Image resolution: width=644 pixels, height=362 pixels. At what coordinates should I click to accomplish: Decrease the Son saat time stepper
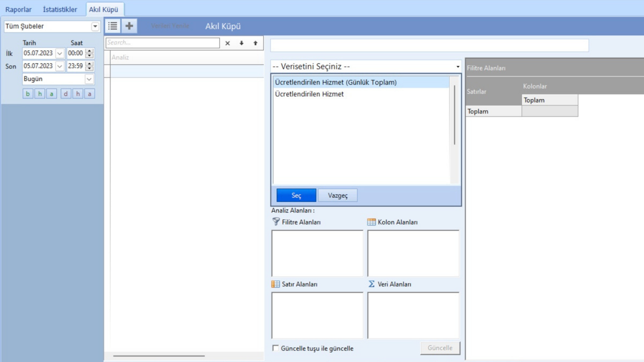click(89, 68)
